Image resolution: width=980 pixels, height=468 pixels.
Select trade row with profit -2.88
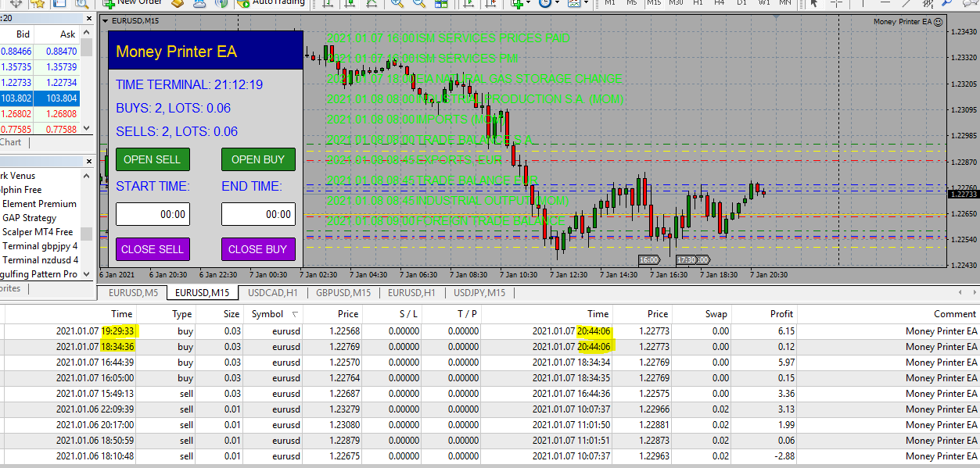[490, 456]
